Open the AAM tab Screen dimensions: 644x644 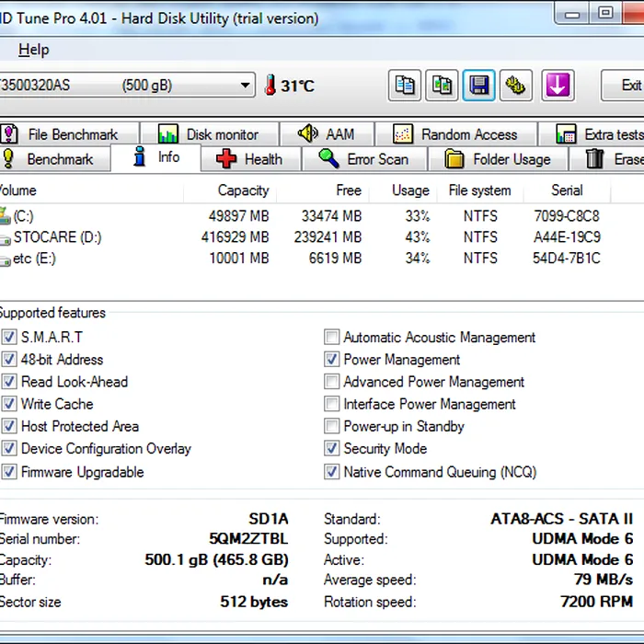coord(327,134)
